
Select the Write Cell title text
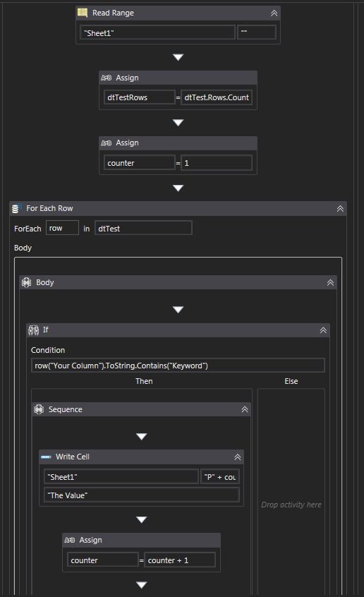[x=73, y=457]
